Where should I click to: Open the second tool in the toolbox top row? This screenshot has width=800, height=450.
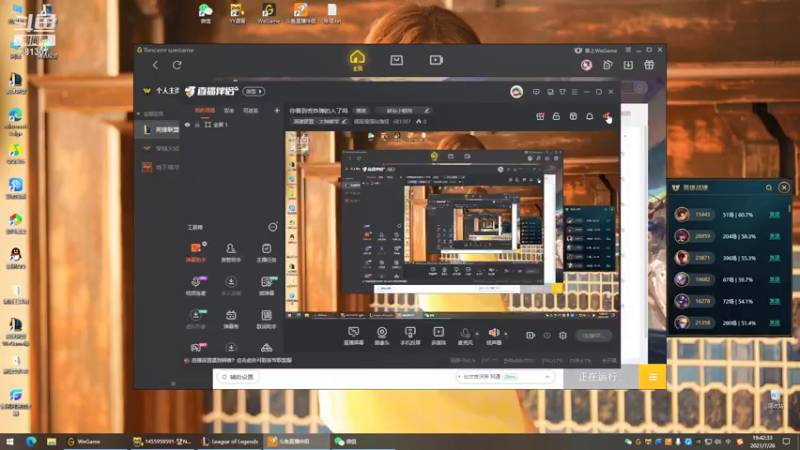231,253
